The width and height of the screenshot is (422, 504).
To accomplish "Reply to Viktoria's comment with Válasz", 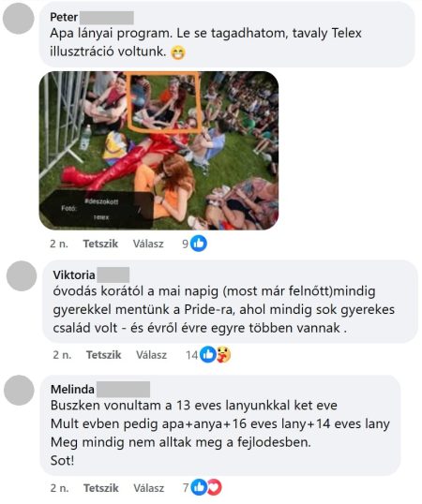I will pos(151,355).
